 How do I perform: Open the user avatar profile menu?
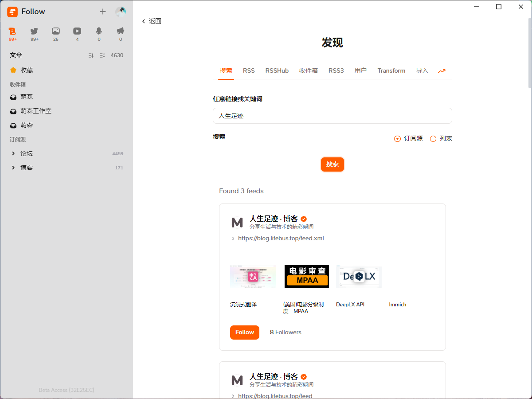point(121,12)
